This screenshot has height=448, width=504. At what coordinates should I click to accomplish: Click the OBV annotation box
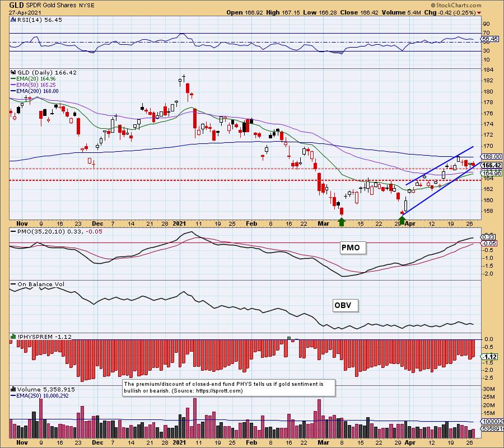pos(345,305)
